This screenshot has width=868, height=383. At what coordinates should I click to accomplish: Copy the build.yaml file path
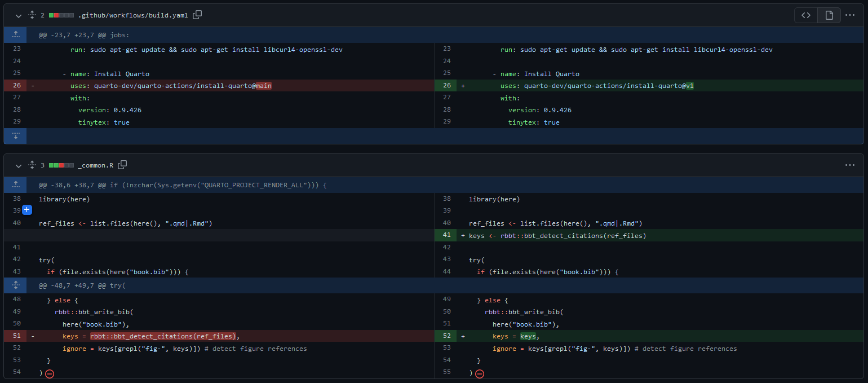[197, 15]
